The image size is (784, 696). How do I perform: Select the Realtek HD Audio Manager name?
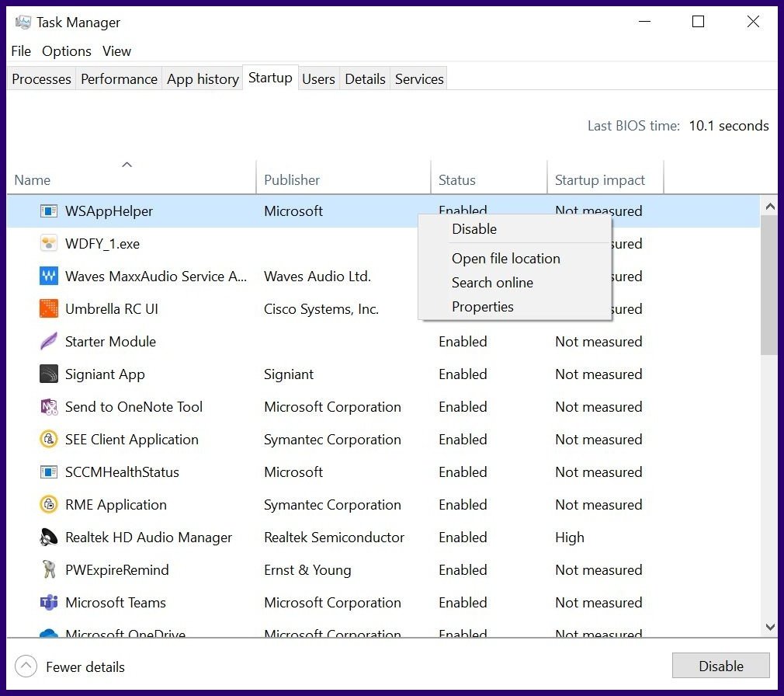pos(148,538)
